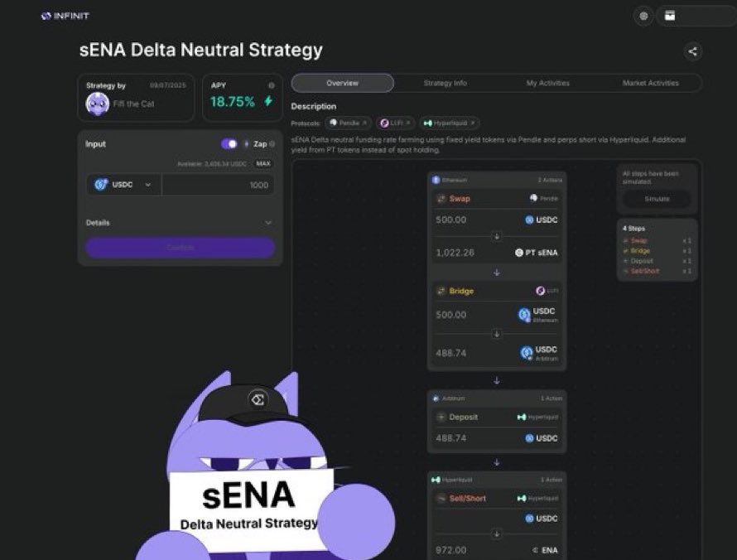This screenshot has height=560, width=737.
Task: Click the Arbitrum chain icon on Deposit card
Action: (x=436, y=398)
